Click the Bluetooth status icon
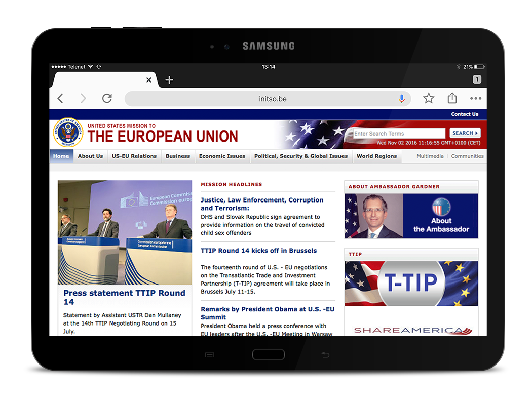The image size is (532, 405). [459, 67]
